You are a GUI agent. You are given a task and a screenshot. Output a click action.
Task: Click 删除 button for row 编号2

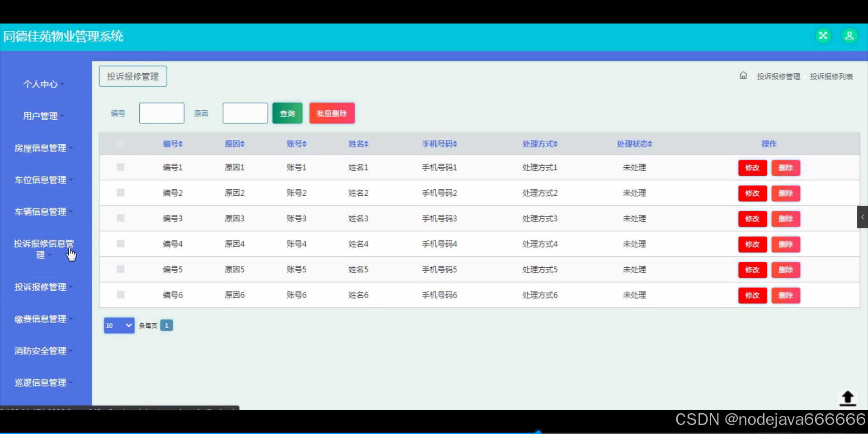click(x=786, y=193)
